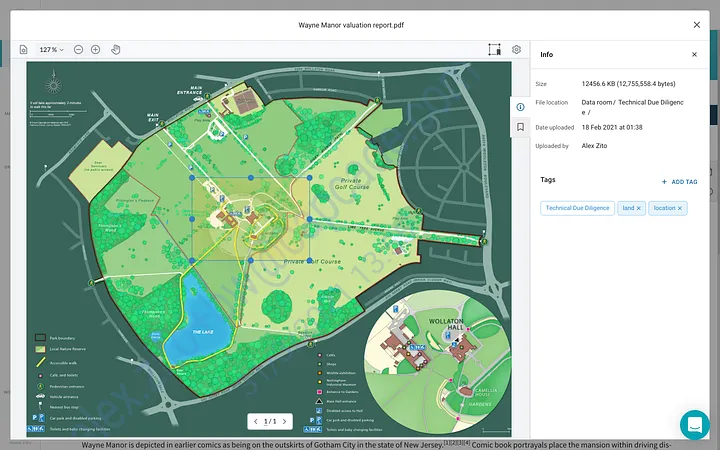Click the top-left handle of selection box
Image resolution: width=720 pixels, height=450 pixels.
click(x=192, y=178)
